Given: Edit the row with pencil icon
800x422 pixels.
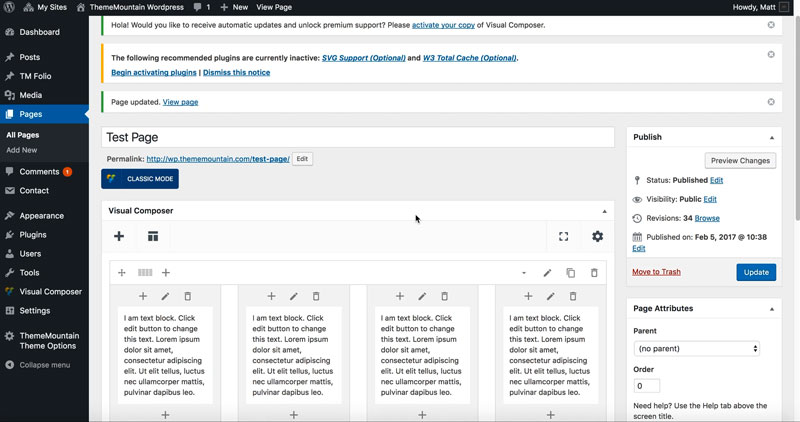Looking at the screenshot, I should 547,272.
